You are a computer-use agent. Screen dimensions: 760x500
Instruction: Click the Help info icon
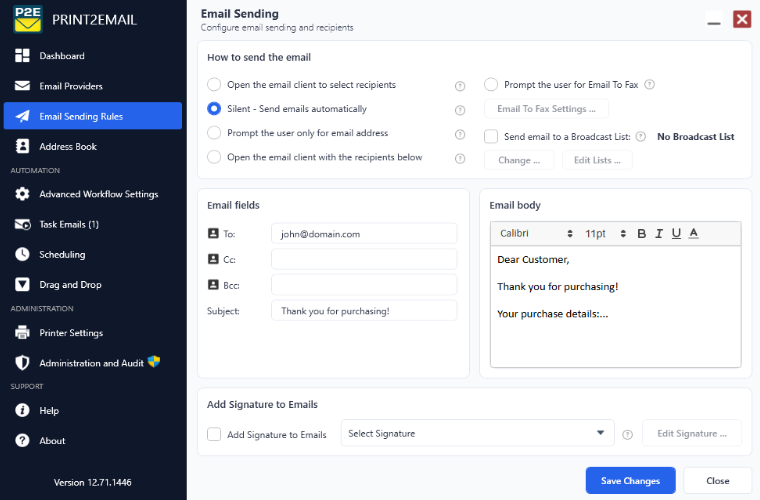click(x=22, y=410)
